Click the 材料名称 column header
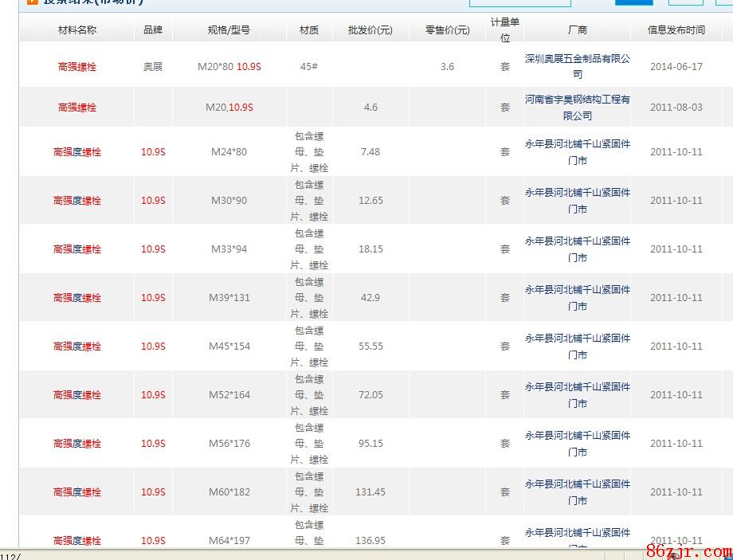The image size is (733, 560). [77, 30]
